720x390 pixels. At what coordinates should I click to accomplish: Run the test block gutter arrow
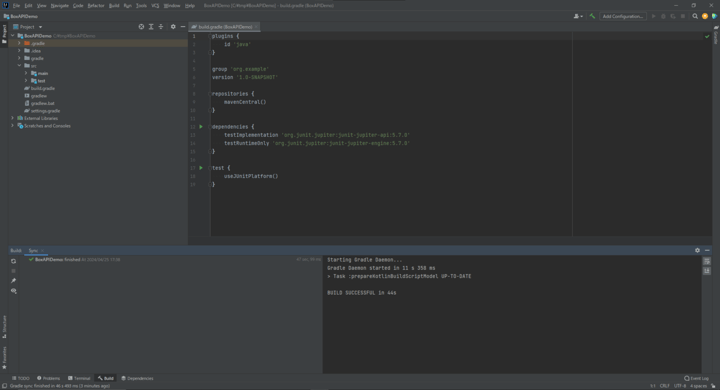[201, 168]
